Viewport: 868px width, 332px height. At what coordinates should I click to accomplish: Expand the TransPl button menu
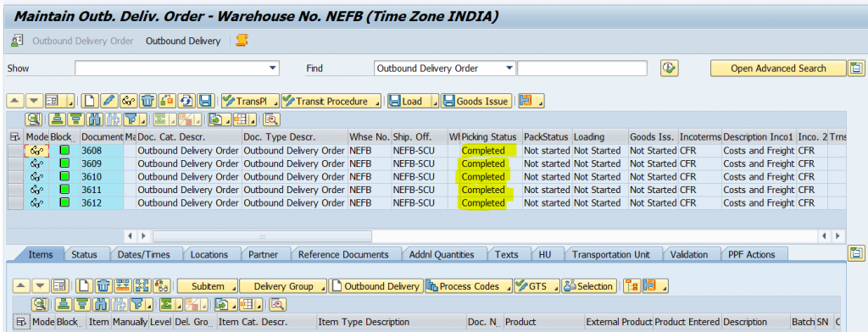[275, 103]
